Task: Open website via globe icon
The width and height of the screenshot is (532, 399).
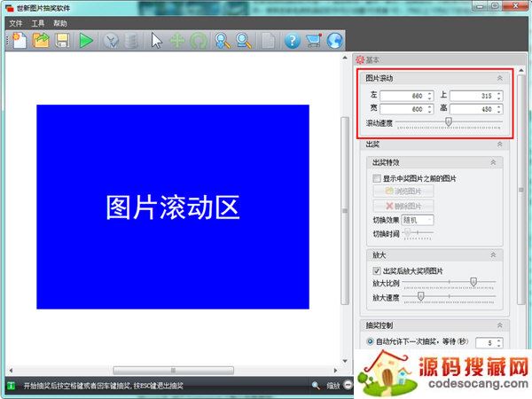Action: tap(334, 41)
